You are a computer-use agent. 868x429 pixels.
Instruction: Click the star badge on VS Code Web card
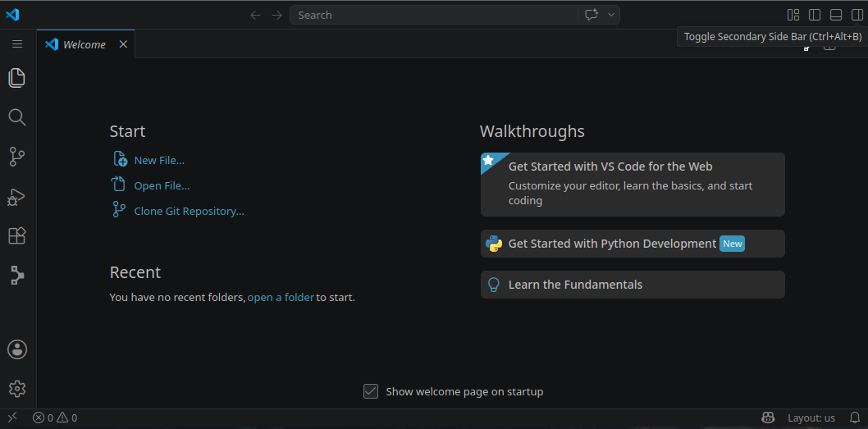(x=488, y=160)
